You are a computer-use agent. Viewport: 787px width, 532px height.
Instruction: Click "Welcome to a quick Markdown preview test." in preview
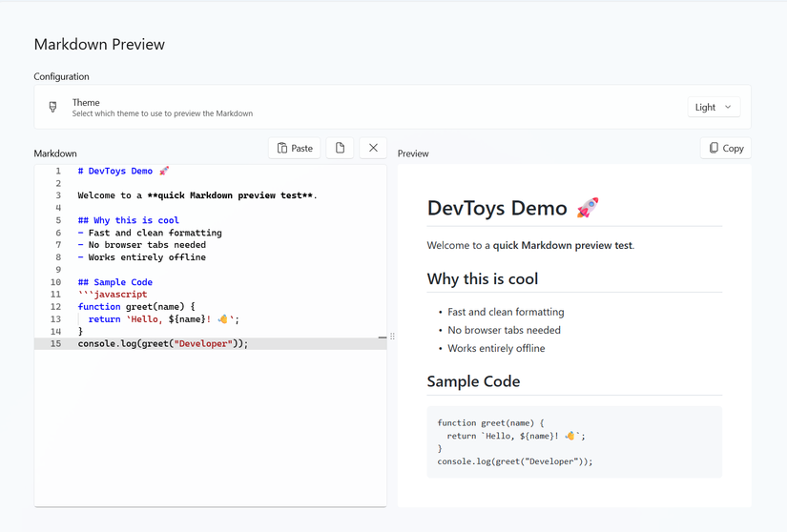[530, 245]
